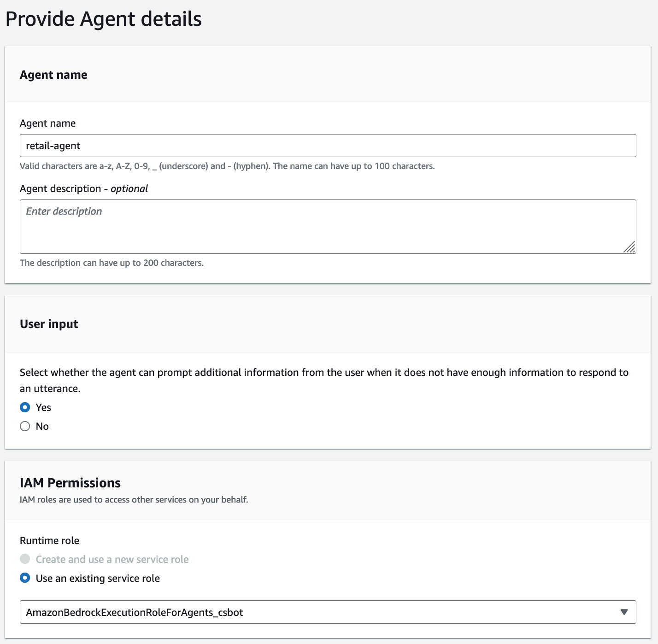Click the Agent description - optional label

tap(84, 188)
